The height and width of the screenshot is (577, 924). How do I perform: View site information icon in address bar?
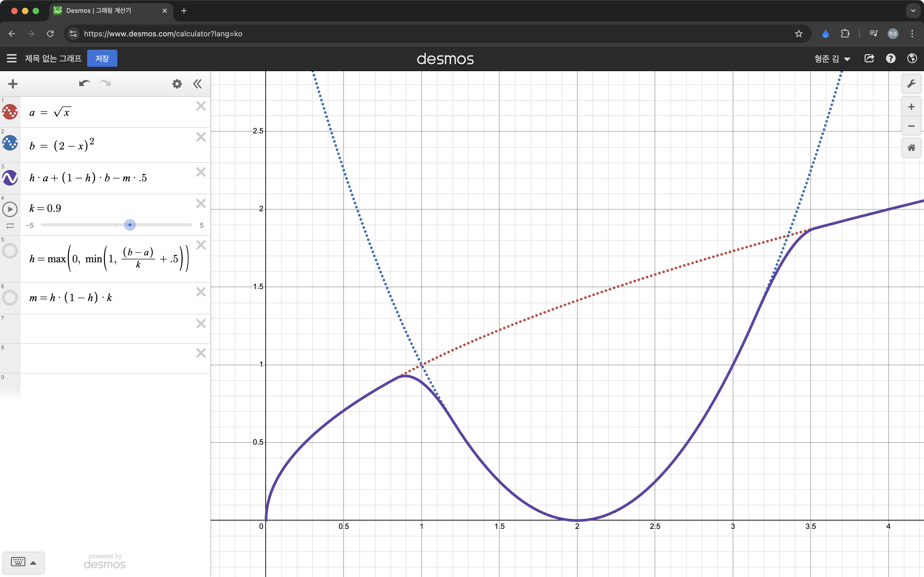tap(74, 34)
